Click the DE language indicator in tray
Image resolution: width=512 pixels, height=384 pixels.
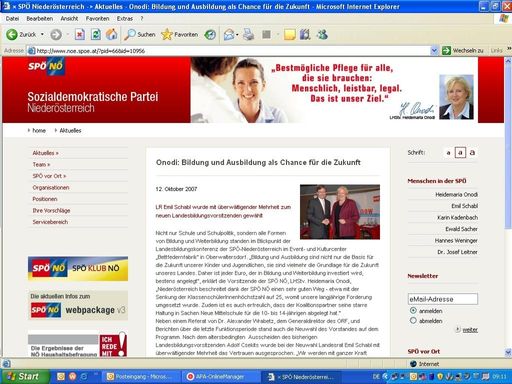point(376,377)
